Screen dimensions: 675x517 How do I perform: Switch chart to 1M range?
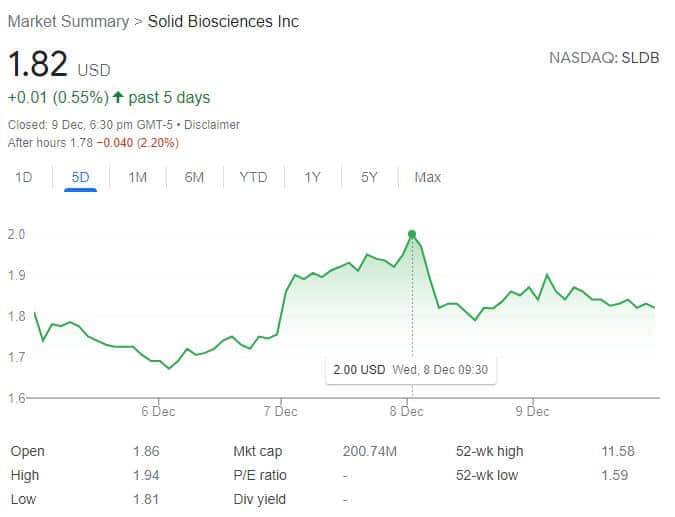pyautogui.click(x=138, y=177)
